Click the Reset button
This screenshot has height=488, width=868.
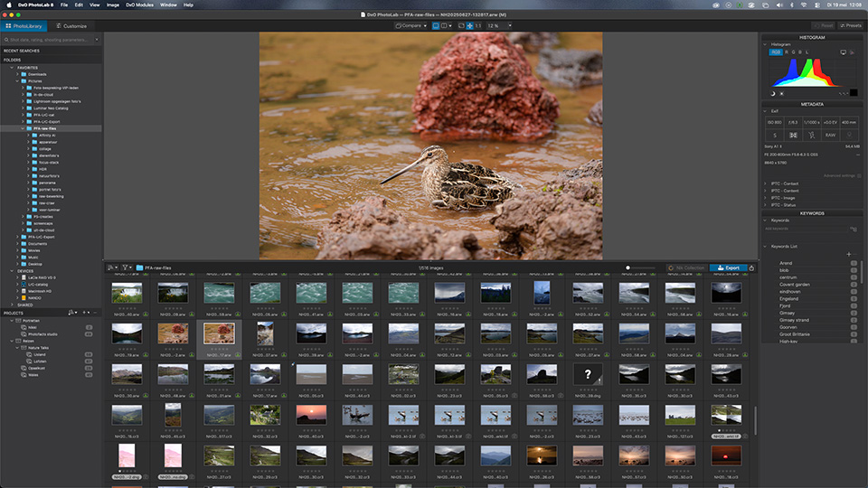[823, 25]
